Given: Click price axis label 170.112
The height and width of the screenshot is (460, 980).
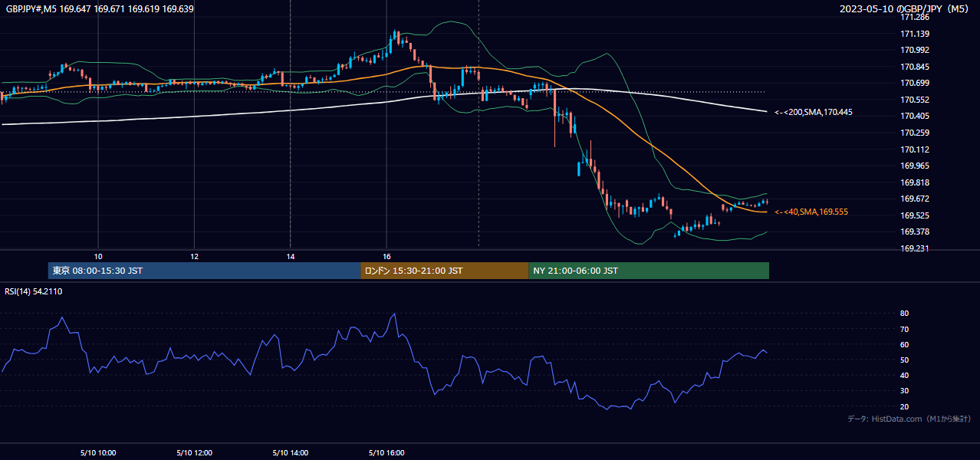Looking at the screenshot, I should coord(915,149).
